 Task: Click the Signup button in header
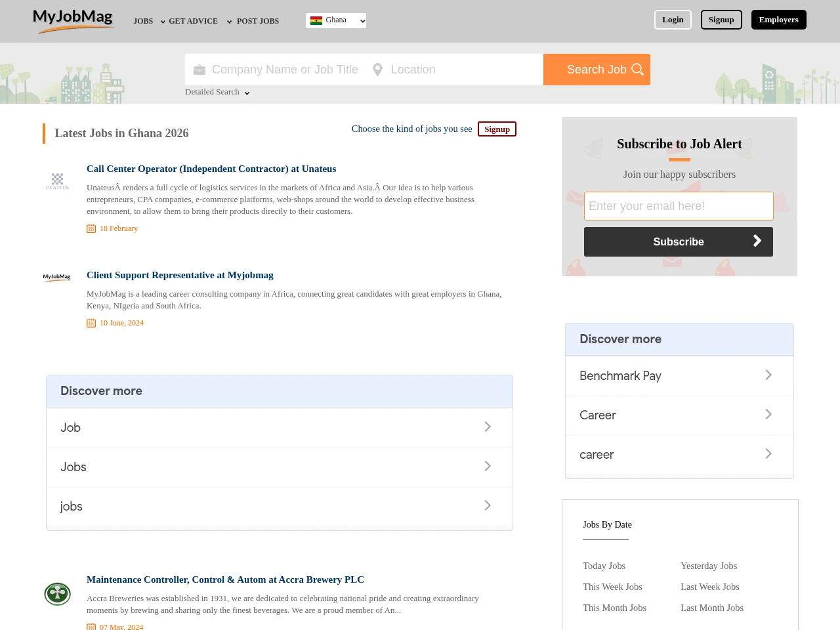click(x=721, y=20)
